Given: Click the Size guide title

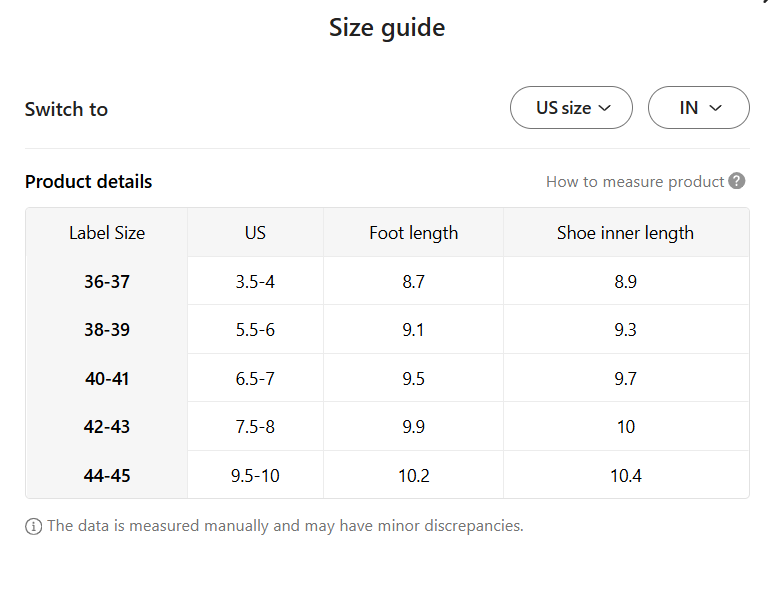Looking at the screenshot, I should coord(387,27).
